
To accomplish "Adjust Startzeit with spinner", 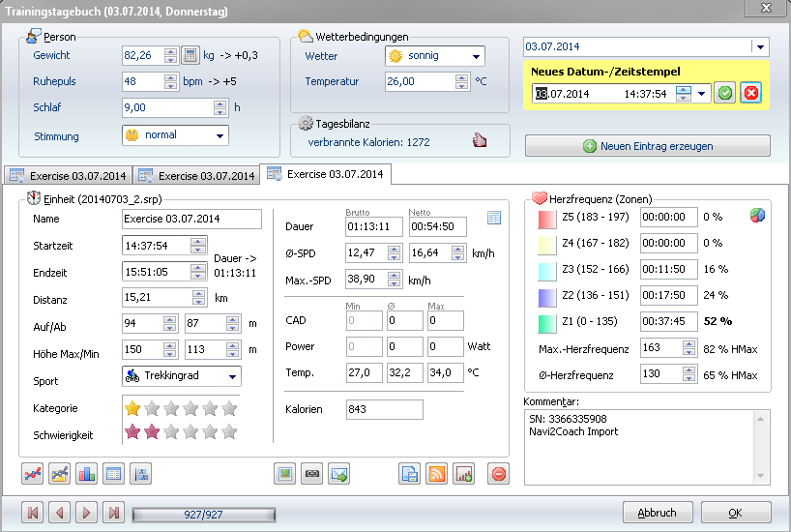I will coord(198,246).
